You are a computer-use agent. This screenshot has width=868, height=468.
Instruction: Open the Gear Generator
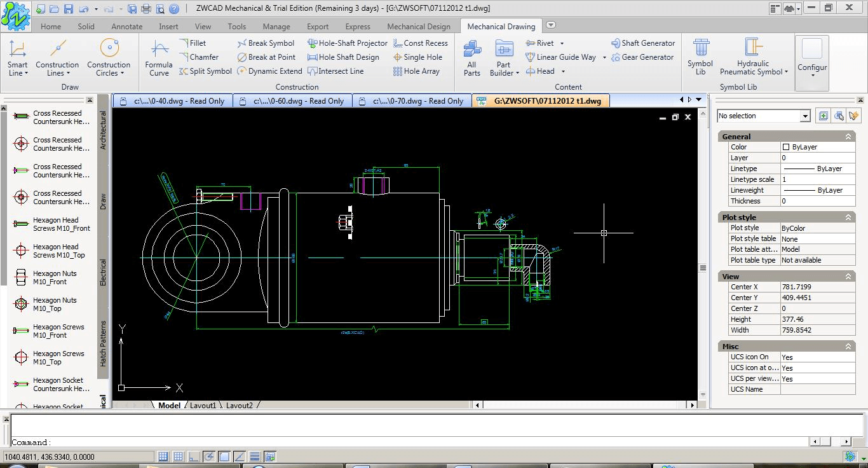(x=642, y=57)
